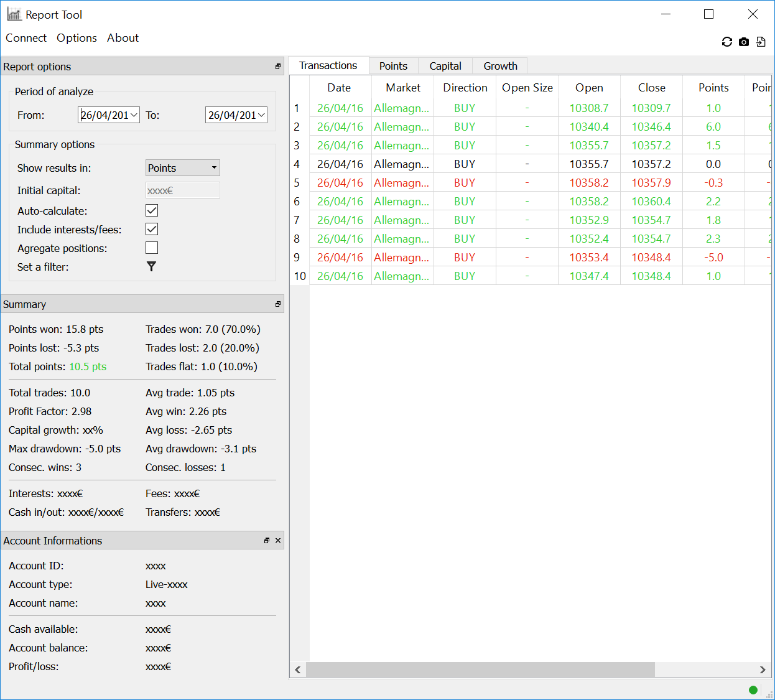Sort by the Points column header

coord(713,88)
